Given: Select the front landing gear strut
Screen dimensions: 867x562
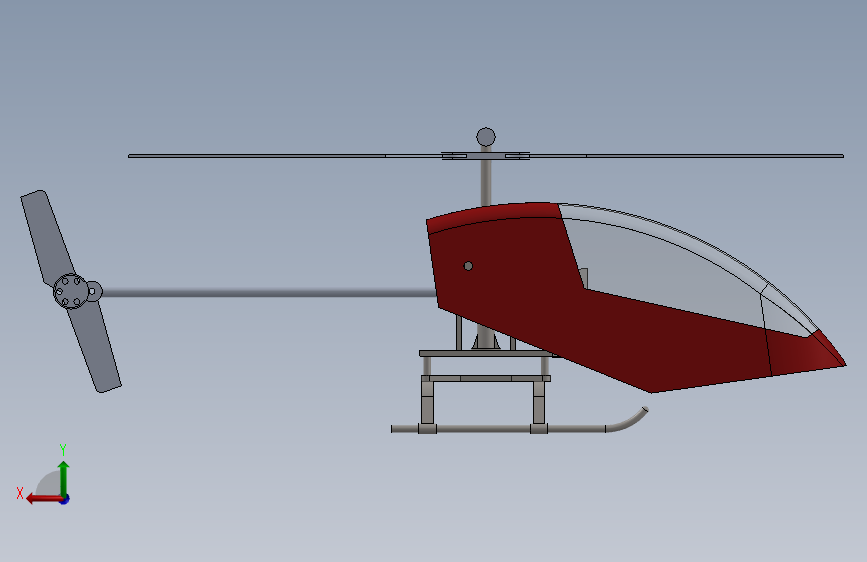Looking at the screenshot, I should [x=539, y=403].
